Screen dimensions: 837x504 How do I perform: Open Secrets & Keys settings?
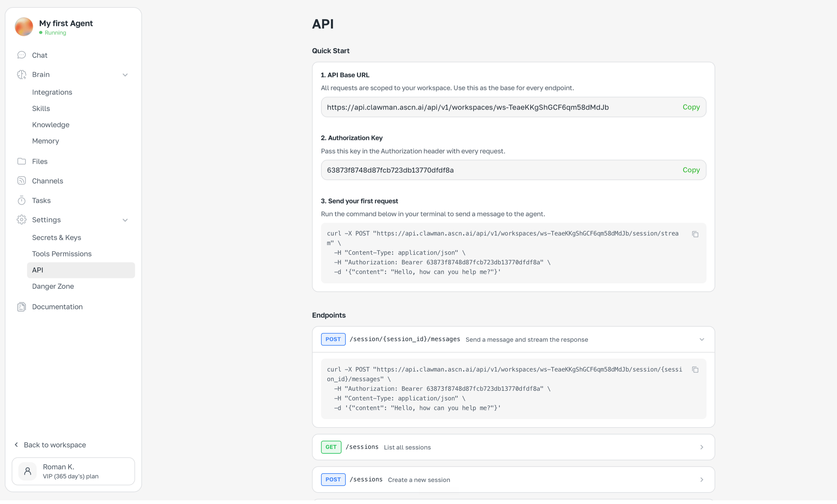click(x=56, y=237)
